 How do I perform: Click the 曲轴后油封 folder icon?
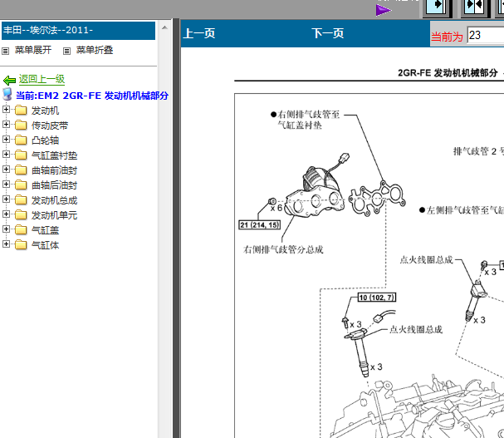(21, 185)
